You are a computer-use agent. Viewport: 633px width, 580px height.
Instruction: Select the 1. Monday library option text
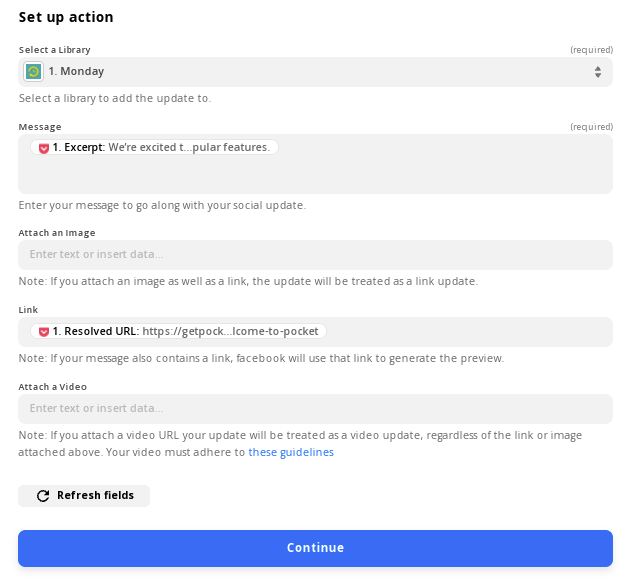76,71
